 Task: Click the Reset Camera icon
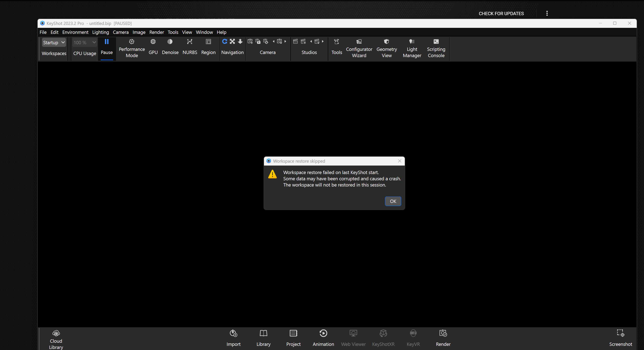click(x=266, y=42)
